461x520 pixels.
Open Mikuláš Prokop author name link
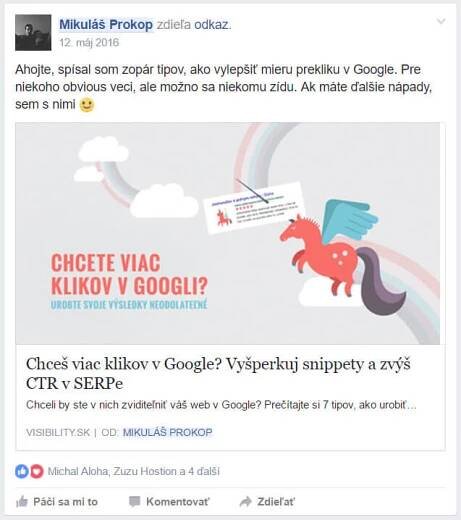point(106,24)
